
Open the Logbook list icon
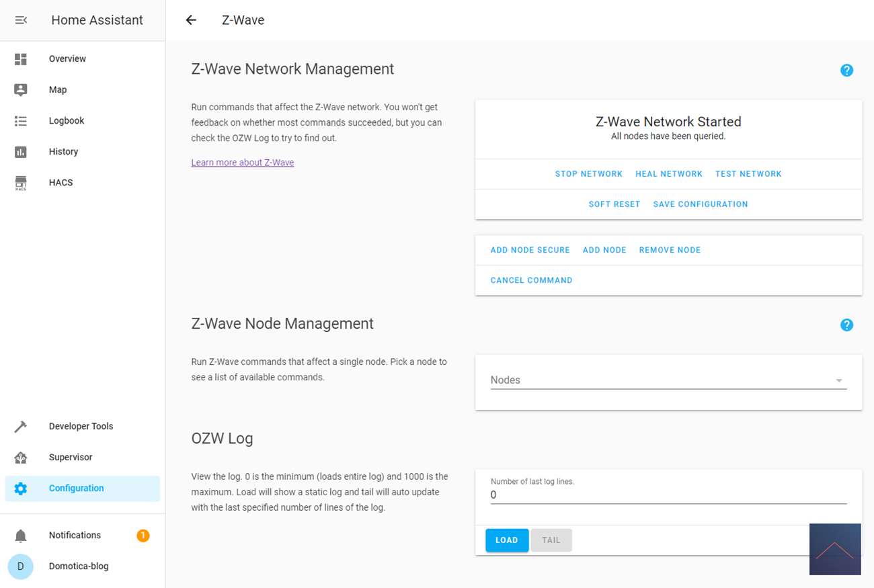tap(21, 121)
